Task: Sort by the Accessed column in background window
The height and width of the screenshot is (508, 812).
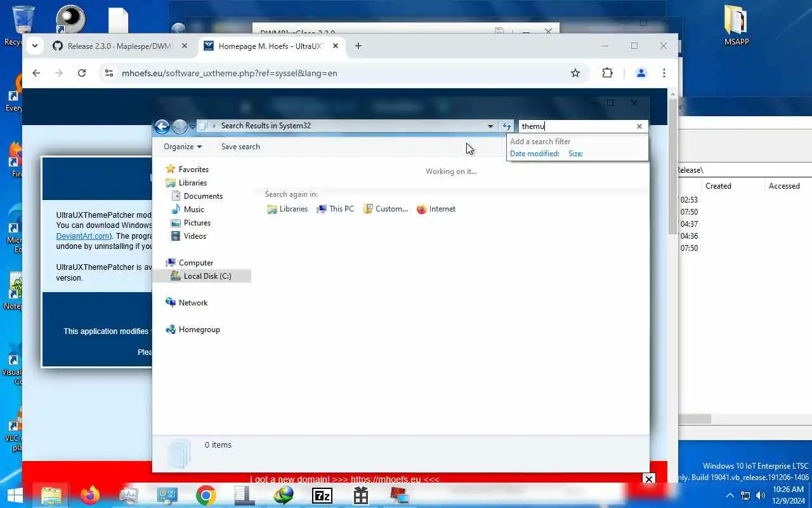Action: click(784, 186)
